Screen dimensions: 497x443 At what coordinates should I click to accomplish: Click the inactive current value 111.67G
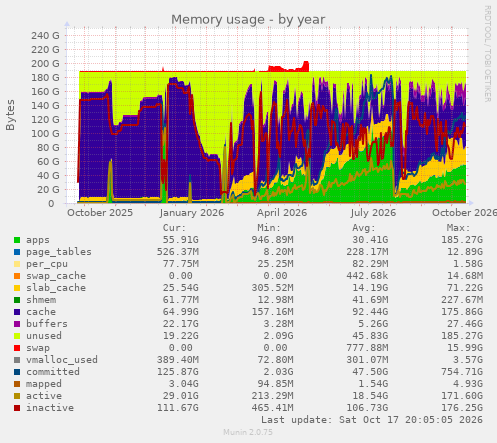178,408
